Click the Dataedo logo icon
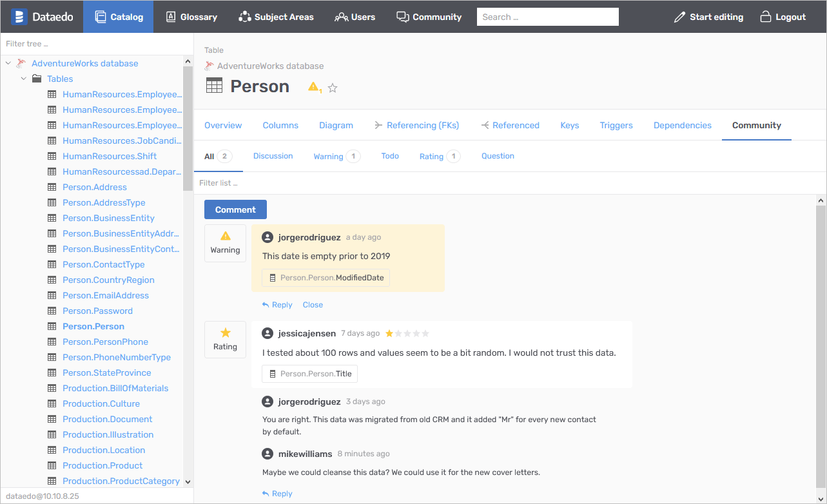827x504 pixels. pos(19,17)
